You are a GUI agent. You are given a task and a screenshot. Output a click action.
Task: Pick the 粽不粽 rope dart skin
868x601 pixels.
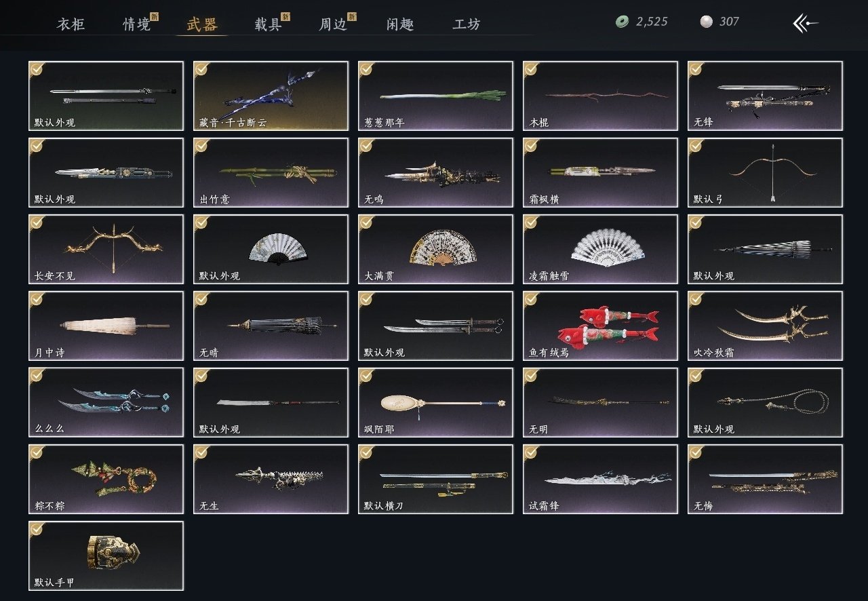click(106, 479)
